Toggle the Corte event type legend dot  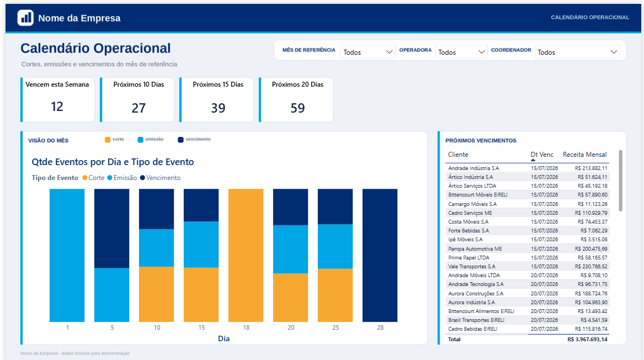click(x=85, y=178)
